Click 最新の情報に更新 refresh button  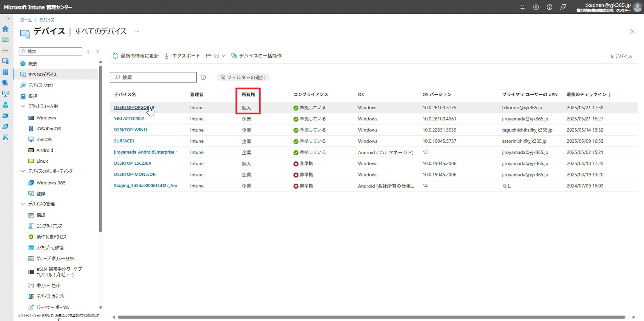(136, 56)
